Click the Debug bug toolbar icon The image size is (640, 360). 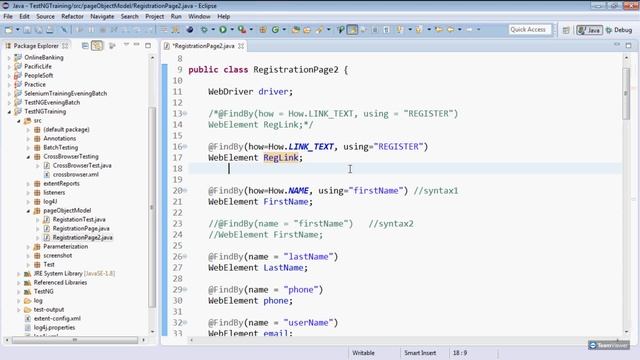(204, 30)
